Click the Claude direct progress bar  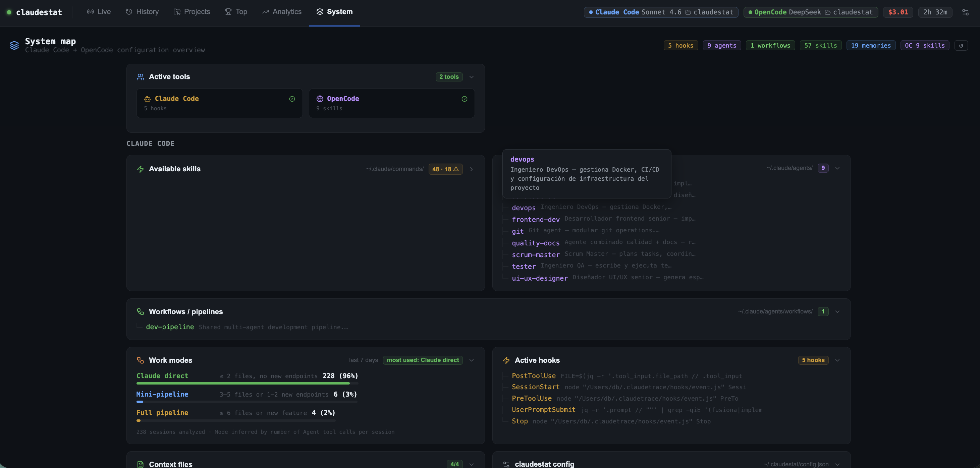(247, 383)
